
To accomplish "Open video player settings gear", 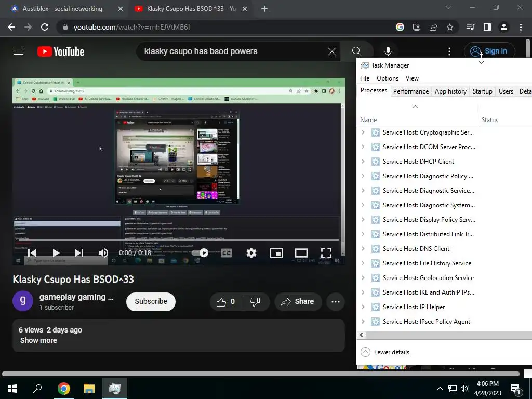I will 251,253.
